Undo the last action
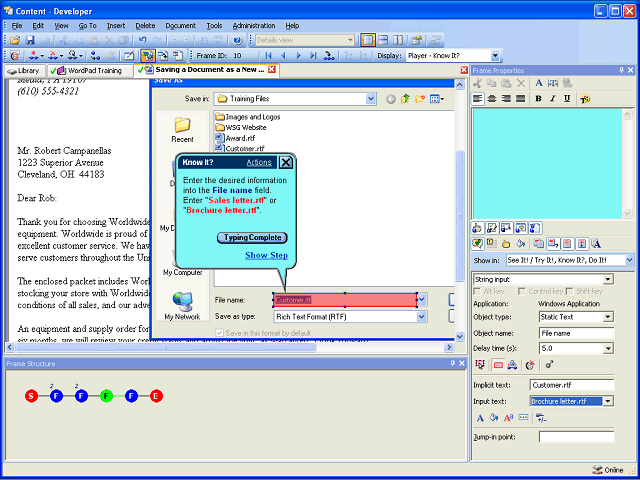The height and width of the screenshot is (480, 640). [x=142, y=40]
